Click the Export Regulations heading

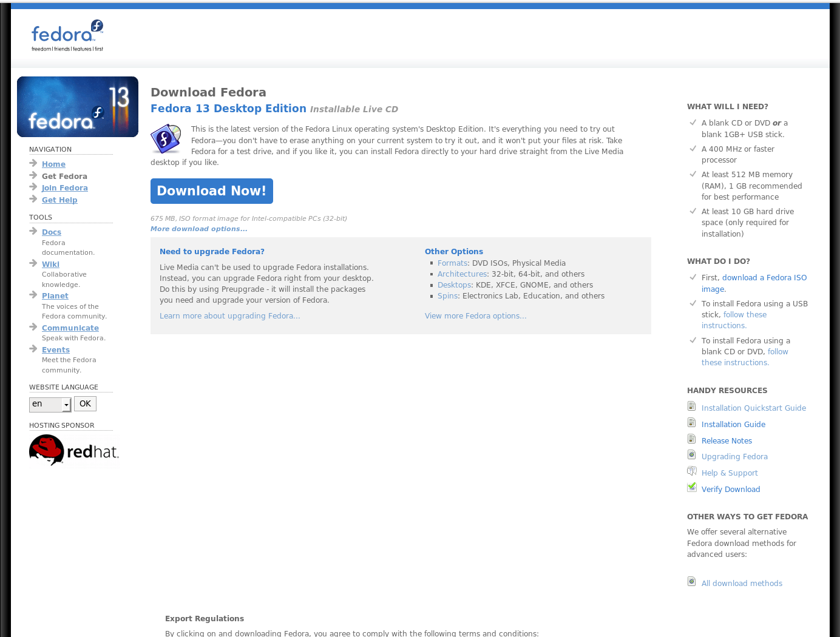205,619
